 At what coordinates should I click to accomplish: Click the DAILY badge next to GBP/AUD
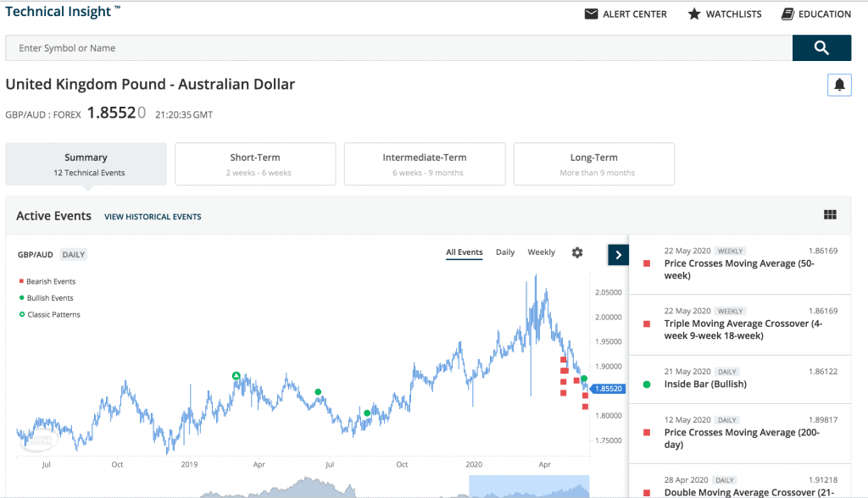(x=74, y=255)
